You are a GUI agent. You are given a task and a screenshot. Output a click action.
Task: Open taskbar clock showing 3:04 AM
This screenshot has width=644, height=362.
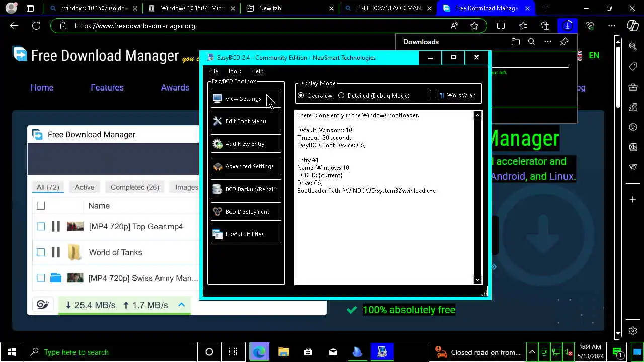590,352
